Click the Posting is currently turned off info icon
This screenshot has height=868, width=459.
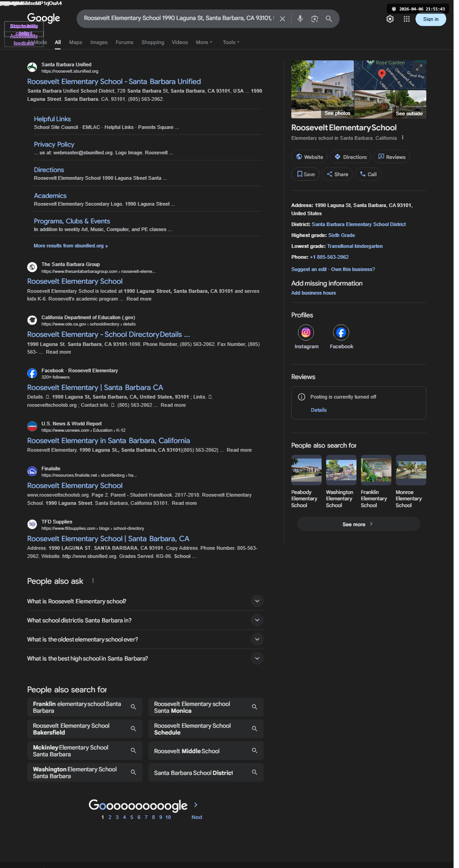302,397
